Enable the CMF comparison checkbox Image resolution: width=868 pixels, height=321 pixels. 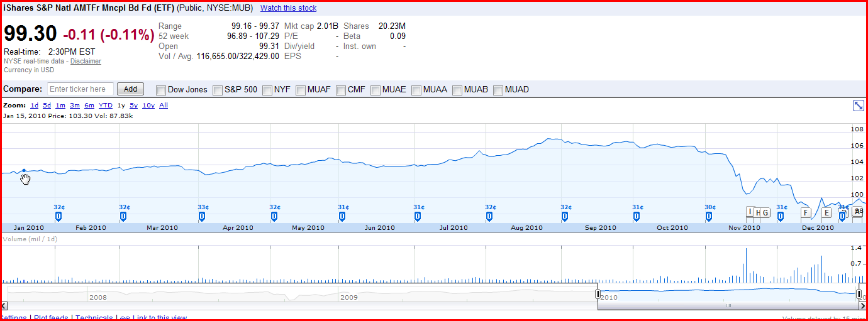point(341,90)
